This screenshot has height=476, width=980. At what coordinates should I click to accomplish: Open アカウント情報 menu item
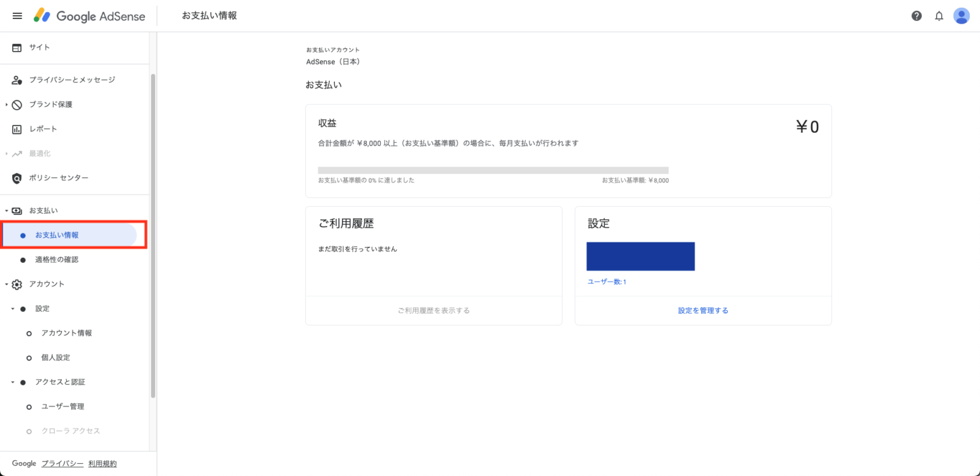[x=66, y=333]
